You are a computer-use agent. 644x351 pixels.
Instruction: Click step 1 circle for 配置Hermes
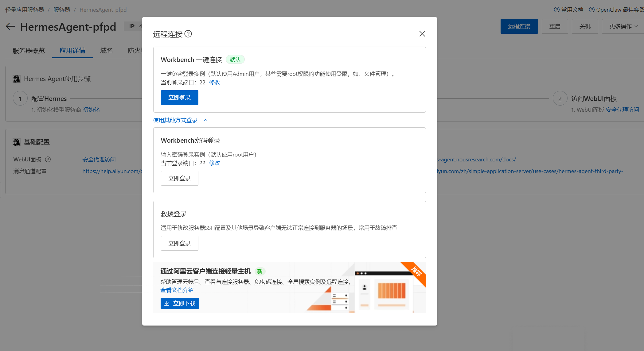click(x=20, y=99)
